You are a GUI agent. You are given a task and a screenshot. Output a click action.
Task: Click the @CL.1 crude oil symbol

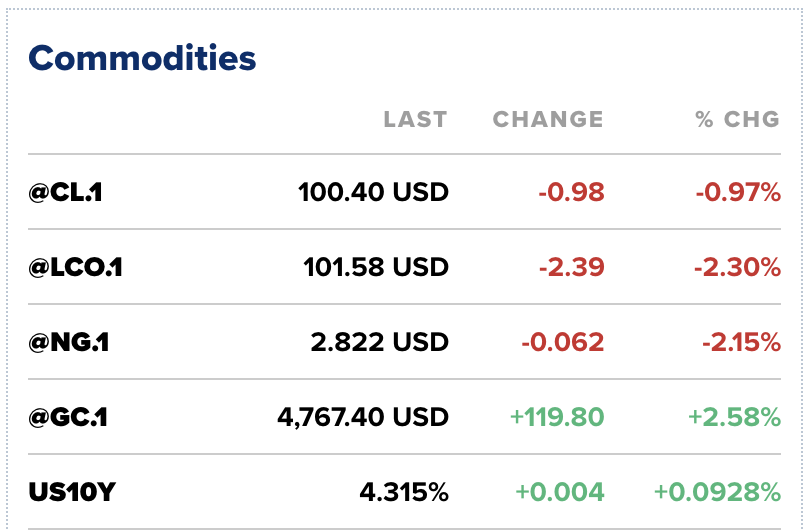(66, 192)
